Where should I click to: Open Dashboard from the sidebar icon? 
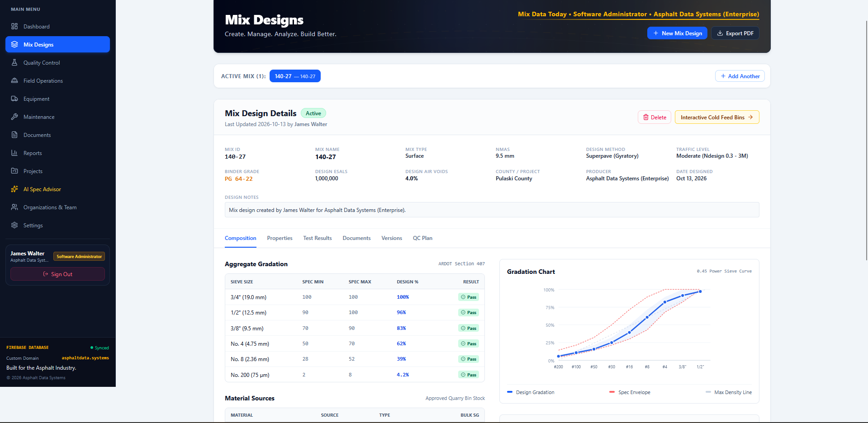tap(14, 26)
